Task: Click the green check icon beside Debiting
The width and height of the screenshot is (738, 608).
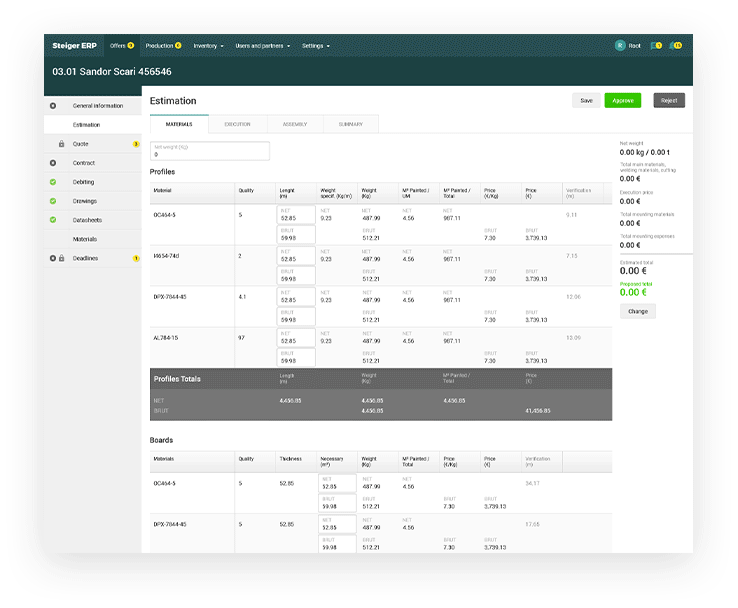Action: [52, 182]
